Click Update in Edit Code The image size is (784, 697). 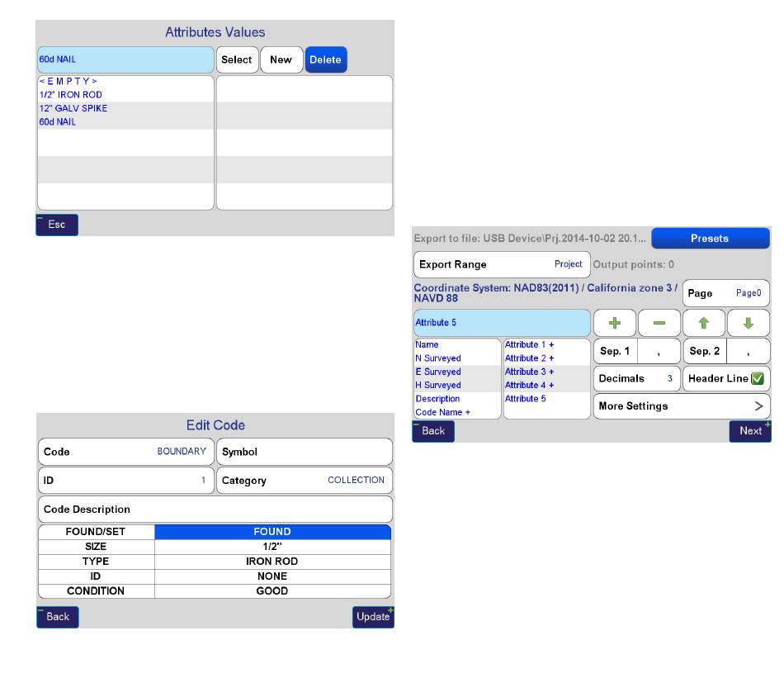click(373, 617)
